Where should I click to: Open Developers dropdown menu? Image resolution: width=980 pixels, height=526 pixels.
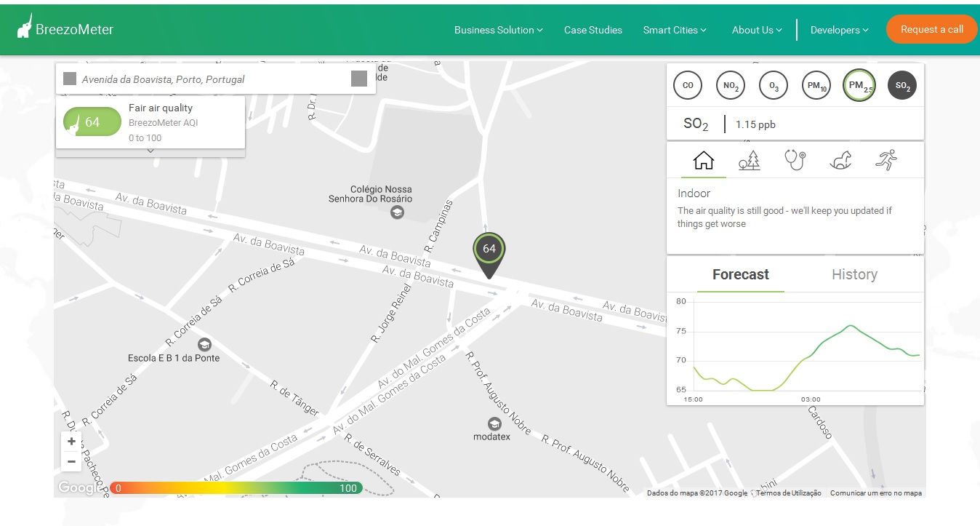pos(840,30)
